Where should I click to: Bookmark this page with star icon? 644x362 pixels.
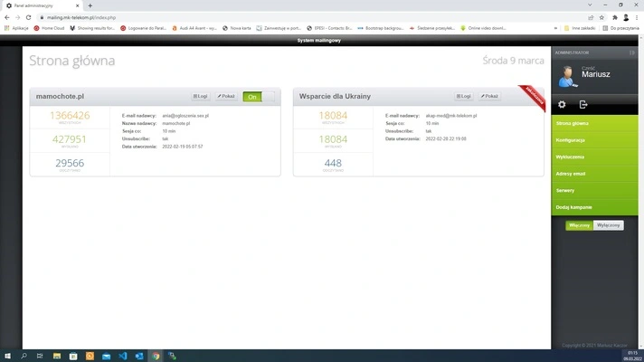[601, 18]
